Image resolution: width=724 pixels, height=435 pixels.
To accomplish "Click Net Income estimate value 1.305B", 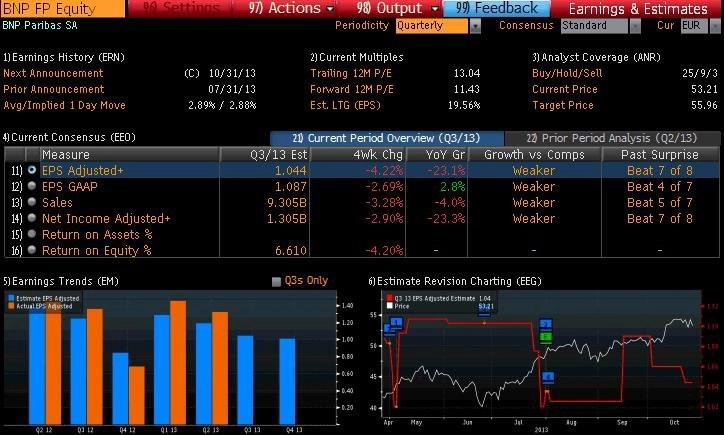I will pos(287,218).
